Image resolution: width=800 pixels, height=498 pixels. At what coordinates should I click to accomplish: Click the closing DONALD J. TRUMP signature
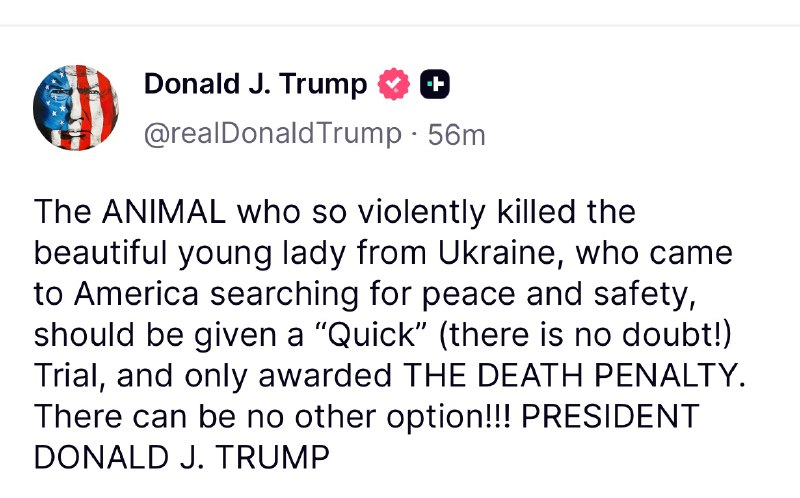[182, 457]
